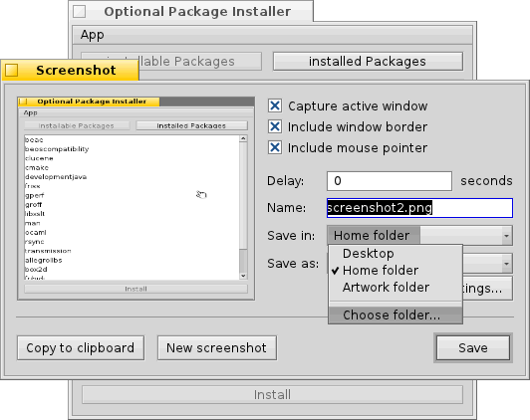Uncheck Capture active window

275,106
